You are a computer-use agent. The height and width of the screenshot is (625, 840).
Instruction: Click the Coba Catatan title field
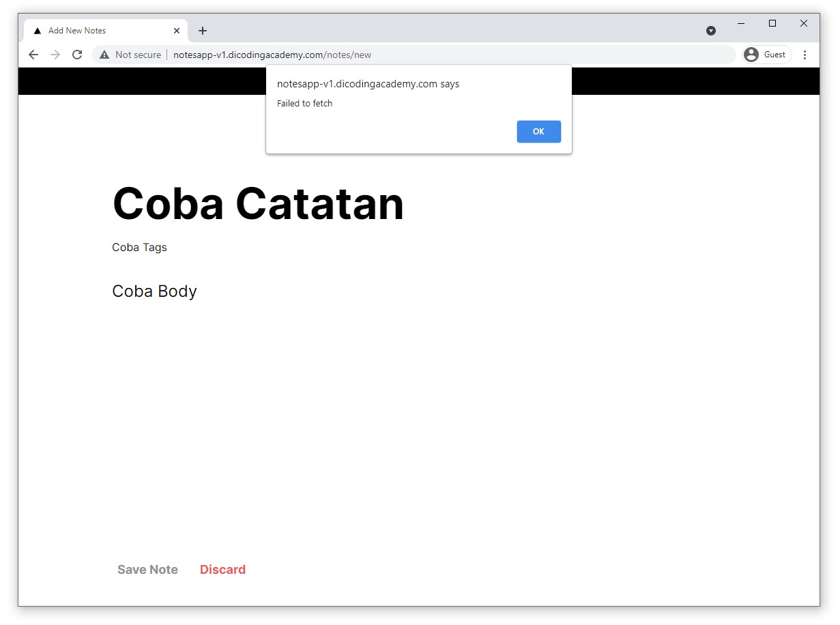(258, 203)
